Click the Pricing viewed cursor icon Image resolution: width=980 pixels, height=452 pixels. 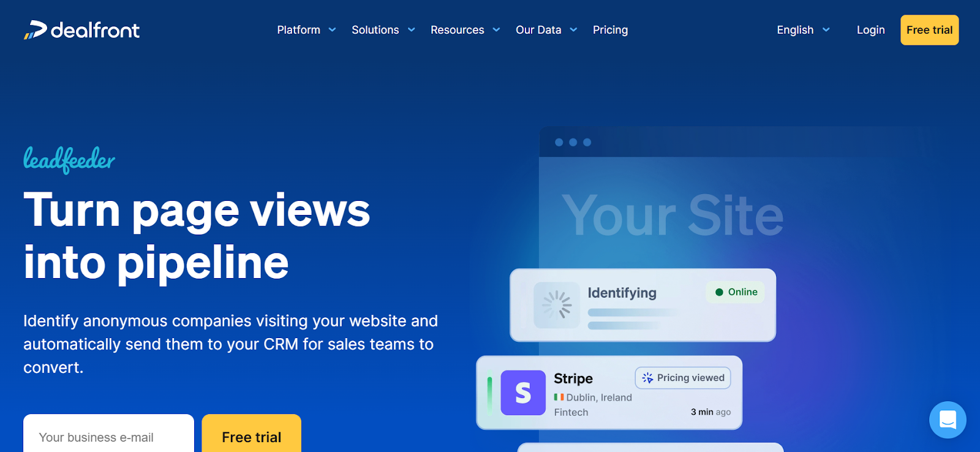pos(647,379)
